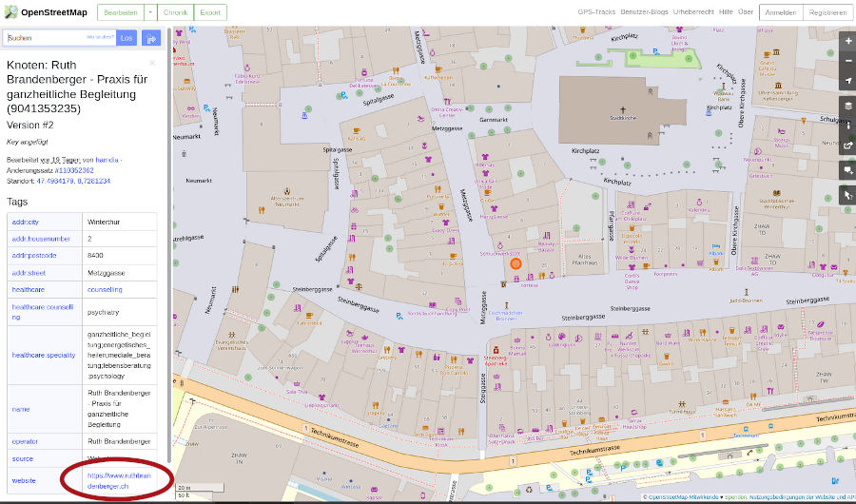856x504 pixels.
Task: Open the healthcare:speciality key link
Action: tap(44, 355)
